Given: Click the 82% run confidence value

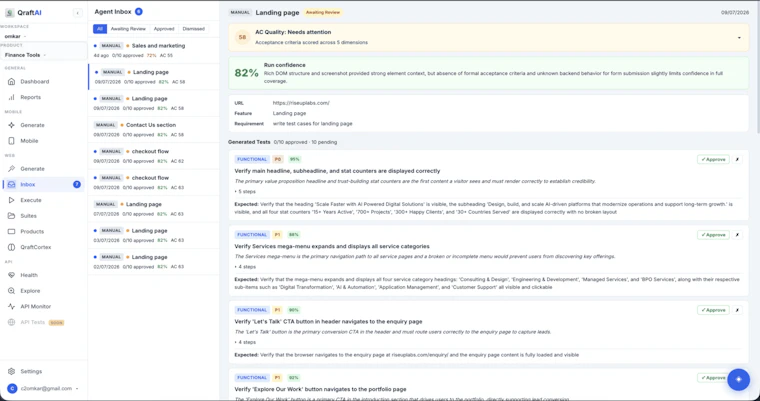Looking at the screenshot, I should (x=247, y=73).
